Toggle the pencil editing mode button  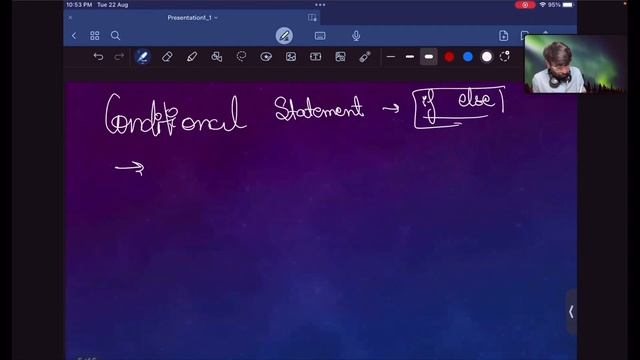click(x=284, y=36)
